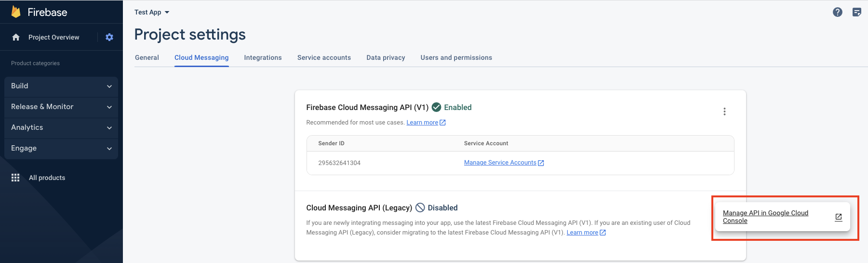868x263 pixels.
Task: Click external link icon next to Manage Service Accounts
Action: pyautogui.click(x=541, y=163)
